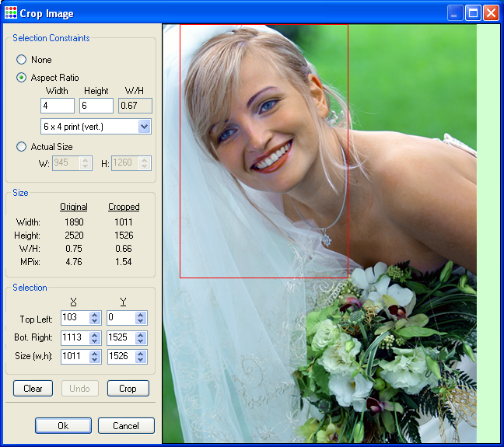Decrease the Bot. Right Y value

(140, 341)
